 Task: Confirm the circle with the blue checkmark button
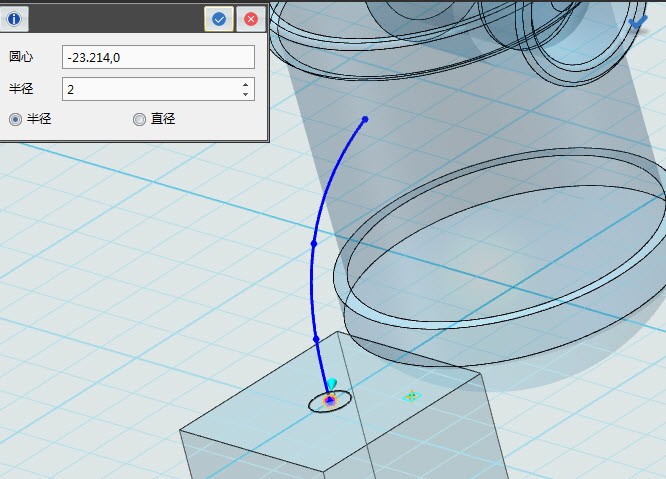[219, 18]
